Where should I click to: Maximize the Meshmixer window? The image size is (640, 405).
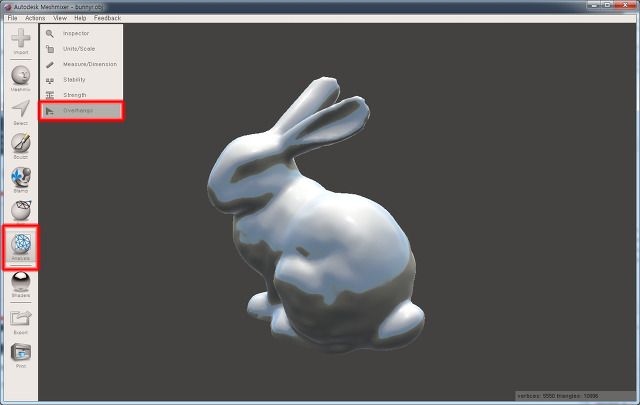click(x=607, y=5)
